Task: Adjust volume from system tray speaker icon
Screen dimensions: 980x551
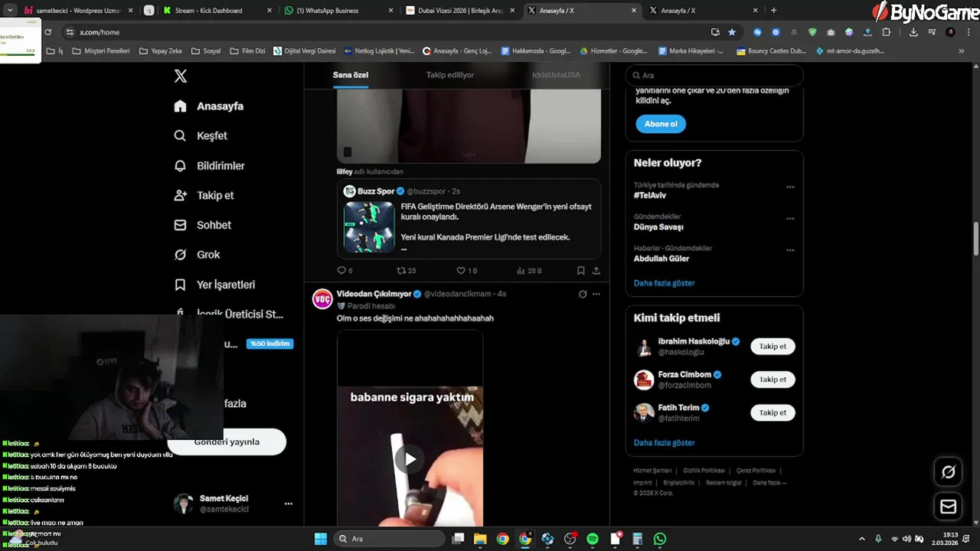Action: point(907,539)
